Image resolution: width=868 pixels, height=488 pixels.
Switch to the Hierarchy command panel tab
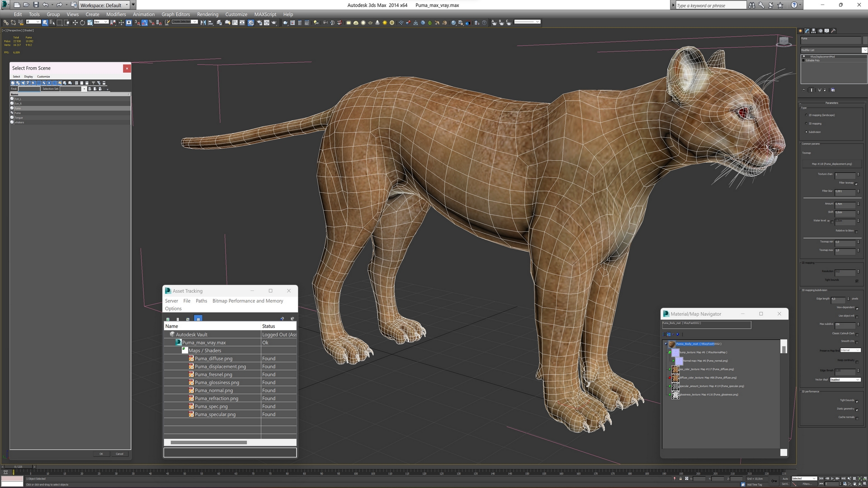814,31
